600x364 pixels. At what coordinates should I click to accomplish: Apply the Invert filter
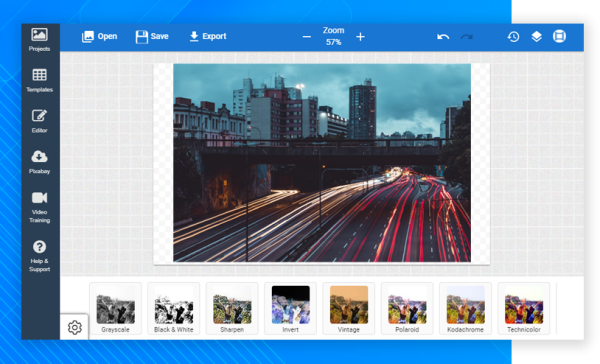pyautogui.click(x=290, y=309)
